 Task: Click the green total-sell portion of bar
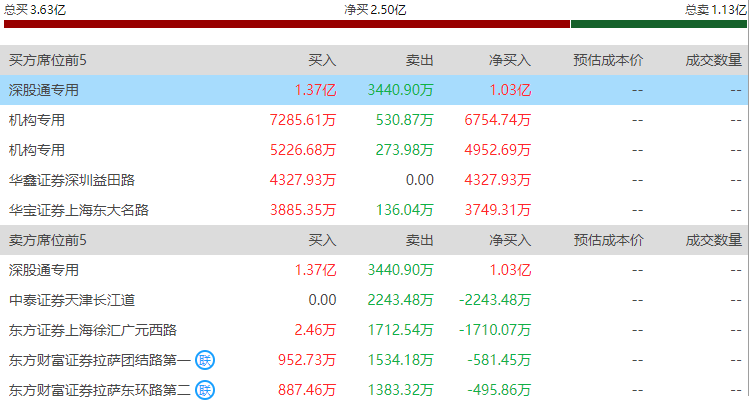[659, 24]
